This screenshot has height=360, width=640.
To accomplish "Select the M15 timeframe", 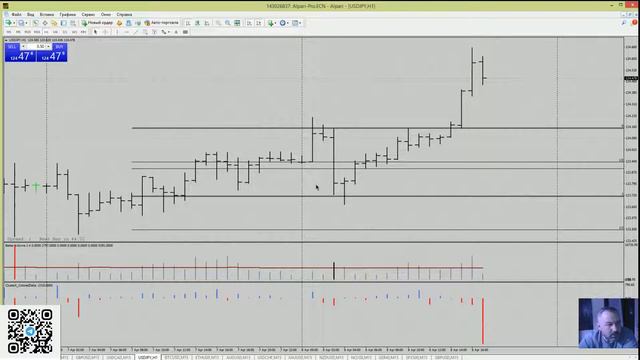I will [x=27, y=32].
